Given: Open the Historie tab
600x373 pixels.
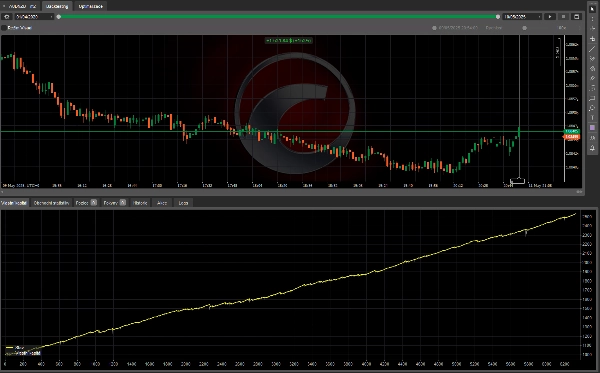Looking at the screenshot, I should (x=140, y=203).
